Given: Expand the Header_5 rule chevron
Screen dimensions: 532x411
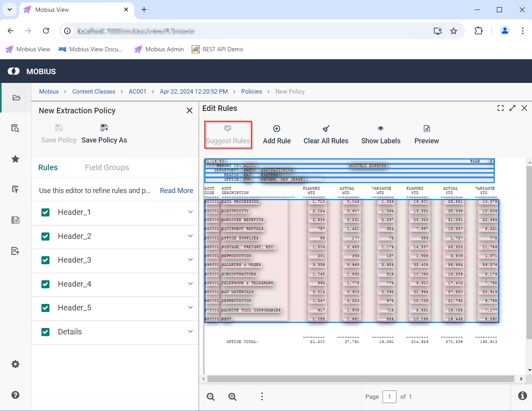Looking at the screenshot, I should 191,308.
